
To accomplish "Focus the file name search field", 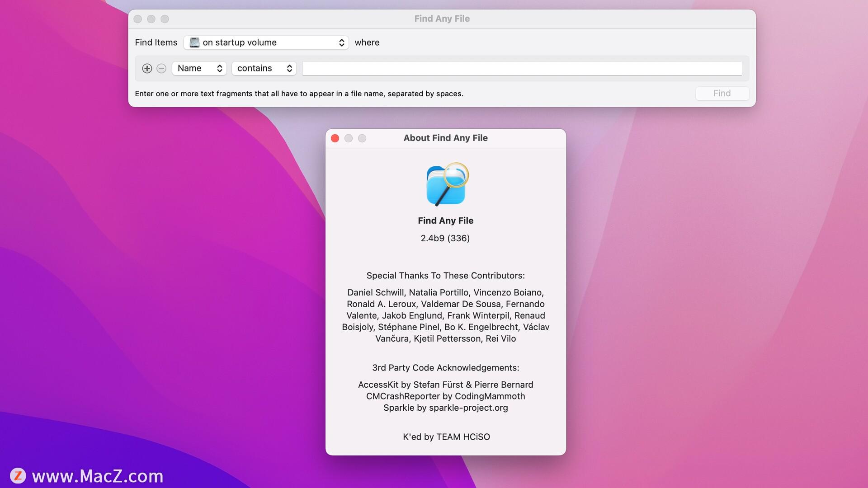I will 522,68.
